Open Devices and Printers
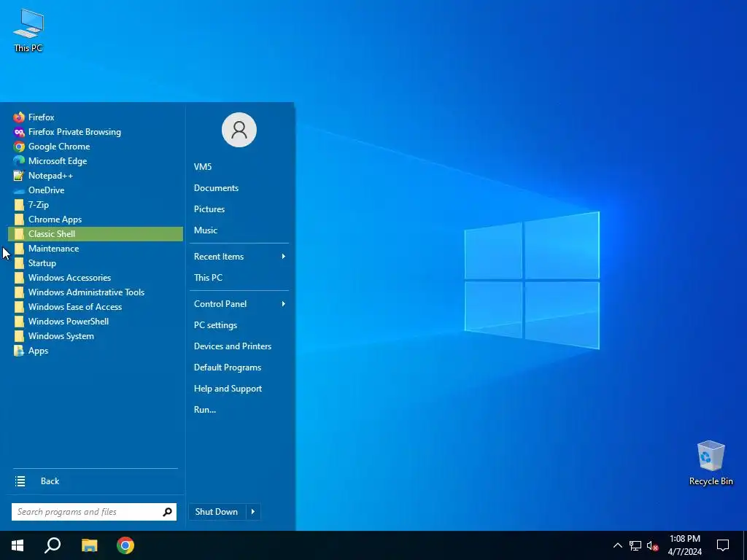The image size is (747, 560). coord(239,346)
